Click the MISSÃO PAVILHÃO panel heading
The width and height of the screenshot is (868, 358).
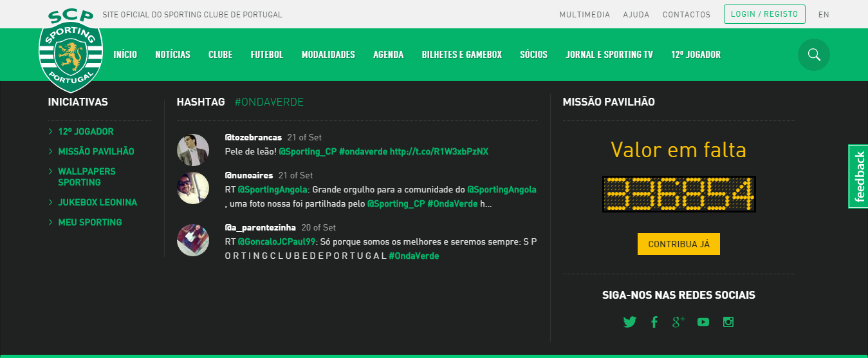(609, 102)
